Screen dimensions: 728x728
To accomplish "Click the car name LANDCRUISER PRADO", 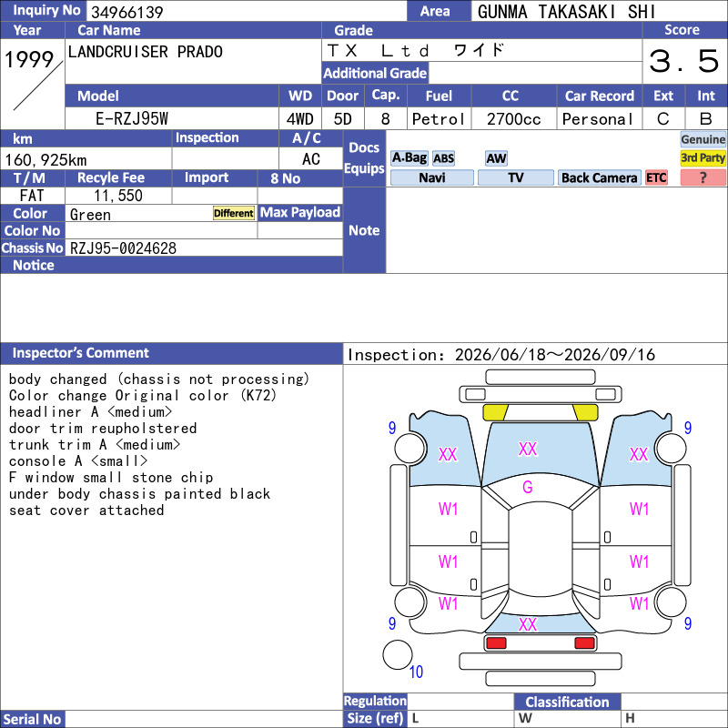I will [146, 52].
